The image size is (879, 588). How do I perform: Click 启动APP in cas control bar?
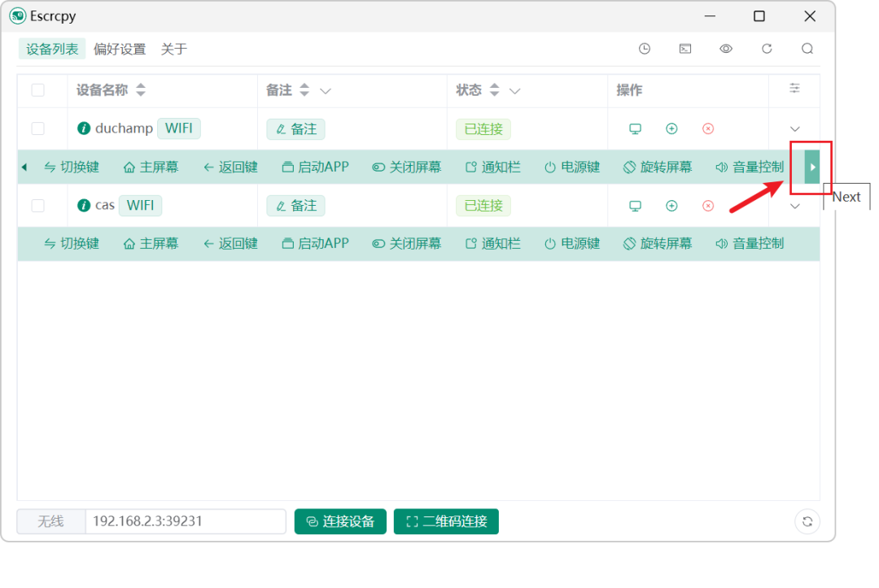point(315,244)
